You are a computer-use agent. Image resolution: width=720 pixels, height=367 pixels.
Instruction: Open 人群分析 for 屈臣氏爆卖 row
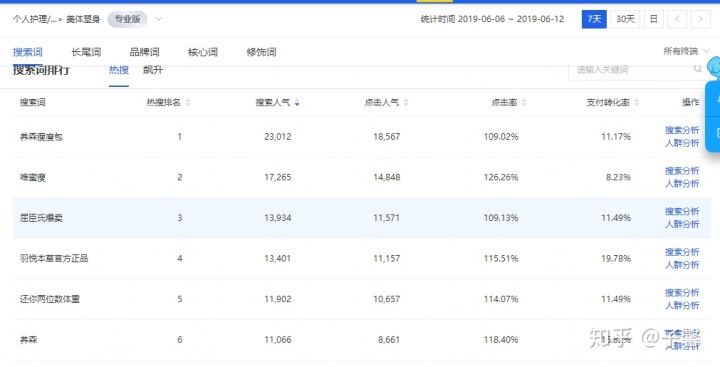(682, 224)
